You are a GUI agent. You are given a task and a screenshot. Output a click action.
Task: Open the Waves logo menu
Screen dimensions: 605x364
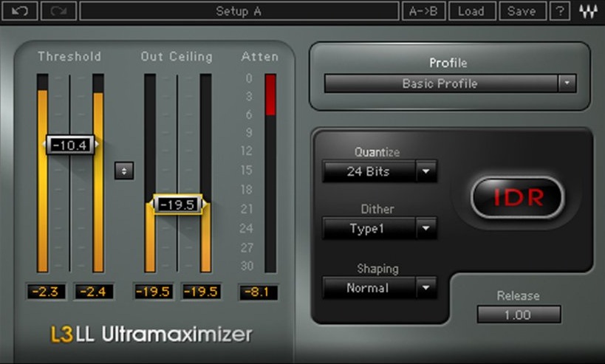pos(588,11)
